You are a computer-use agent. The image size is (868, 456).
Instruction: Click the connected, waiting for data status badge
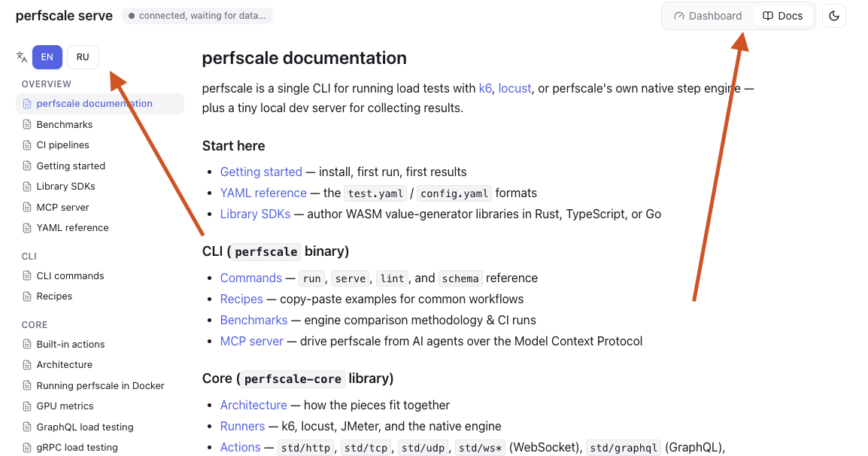tap(197, 16)
